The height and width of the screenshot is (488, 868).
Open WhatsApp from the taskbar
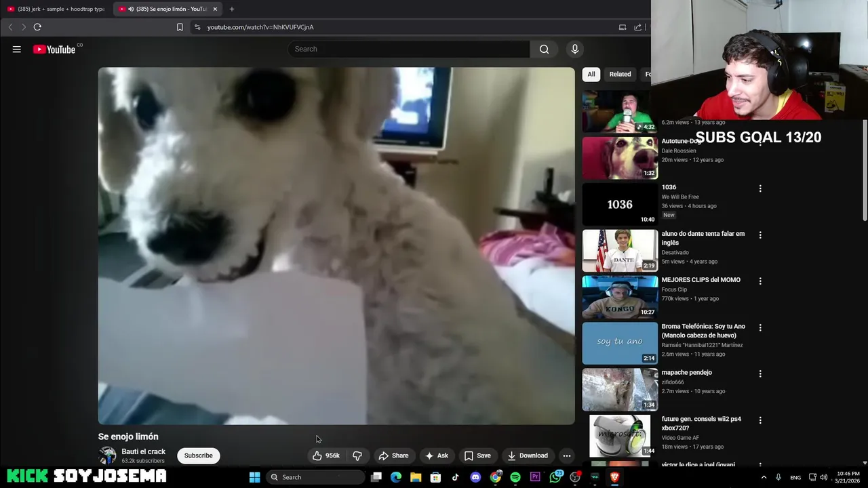(x=555, y=477)
